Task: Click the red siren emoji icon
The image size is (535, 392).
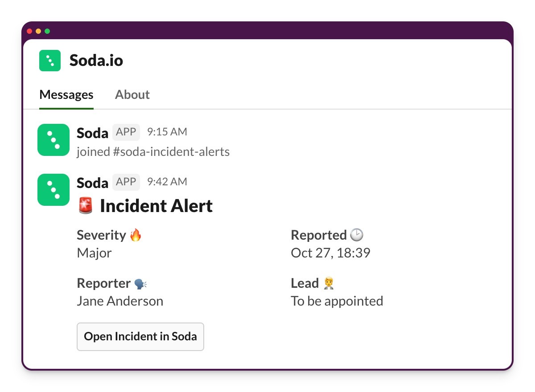Action: tap(85, 206)
